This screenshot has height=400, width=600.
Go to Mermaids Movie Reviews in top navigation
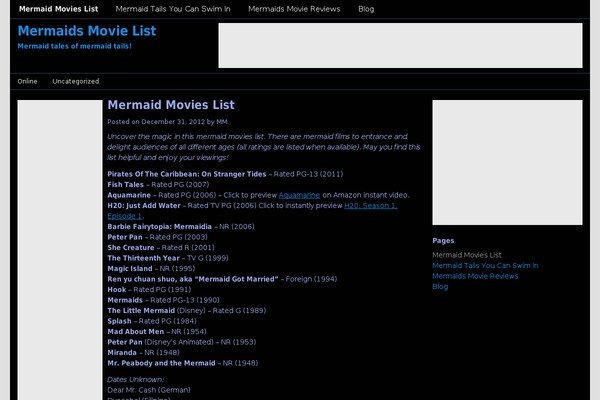click(x=294, y=9)
